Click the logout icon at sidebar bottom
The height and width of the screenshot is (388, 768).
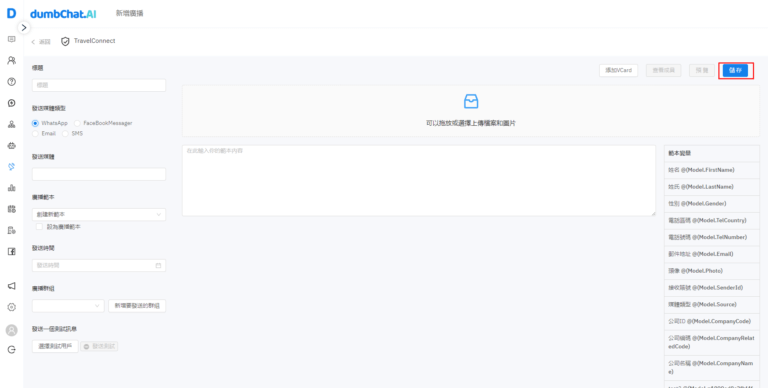(x=11, y=350)
